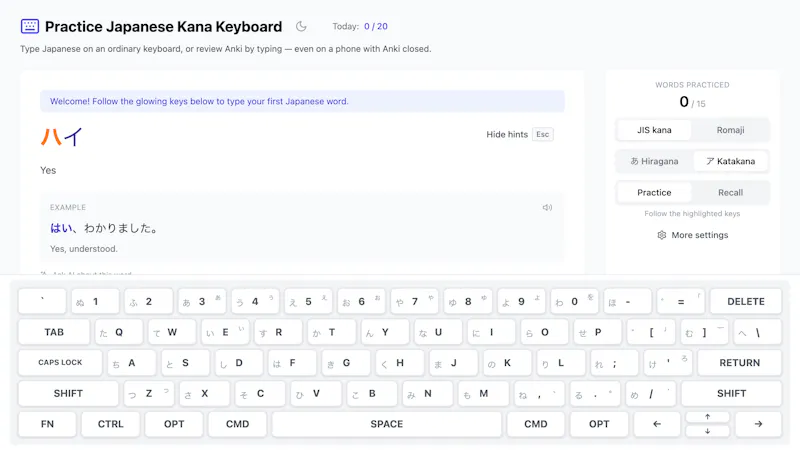
Task: Switch script to Katakana
Action: coord(730,161)
